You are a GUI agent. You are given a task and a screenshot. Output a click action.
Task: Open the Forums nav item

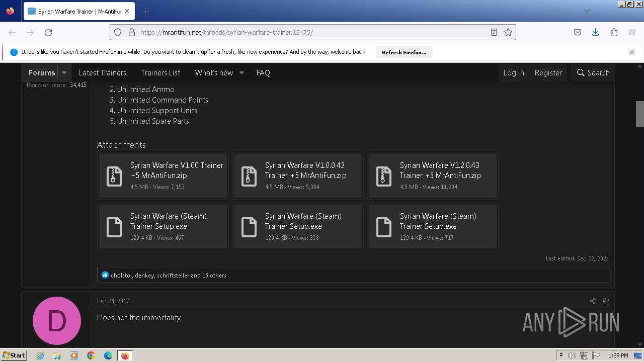click(x=42, y=73)
